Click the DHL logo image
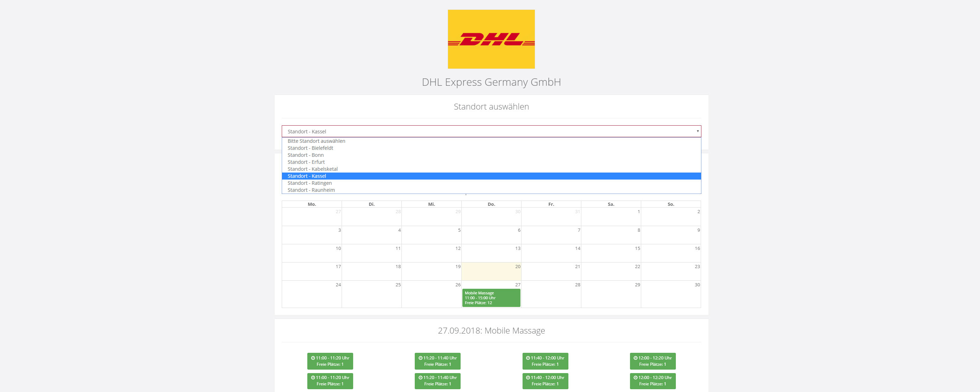Screen dimensions: 980x392 [491, 39]
